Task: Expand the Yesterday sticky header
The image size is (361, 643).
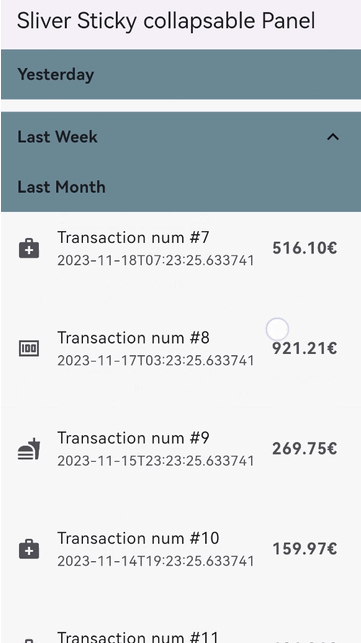Action: 180,75
